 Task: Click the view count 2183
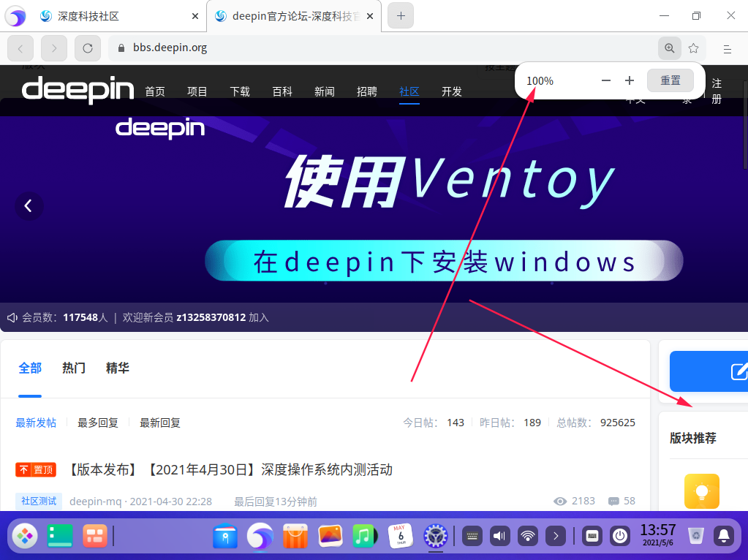tap(575, 502)
